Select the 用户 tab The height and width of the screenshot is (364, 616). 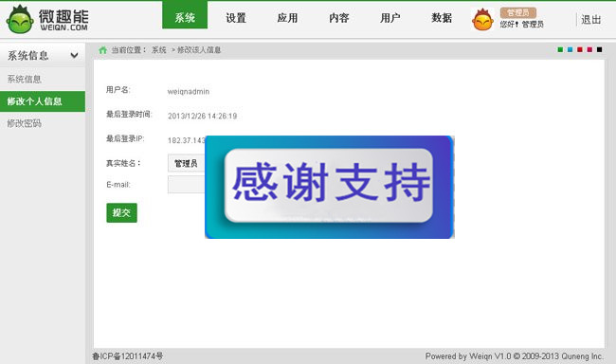click(390, 18)
